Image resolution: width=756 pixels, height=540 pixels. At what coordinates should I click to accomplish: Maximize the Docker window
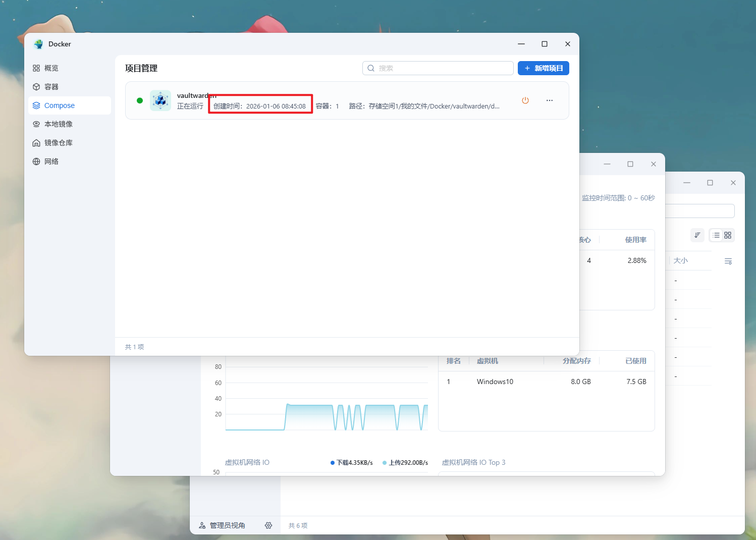[x=545, y=44]
